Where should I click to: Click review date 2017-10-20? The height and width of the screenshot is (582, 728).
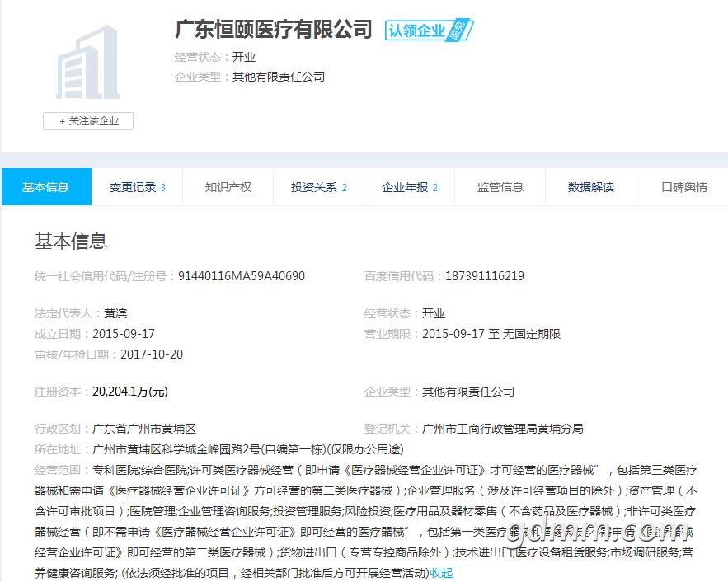(x=152, y=354)
